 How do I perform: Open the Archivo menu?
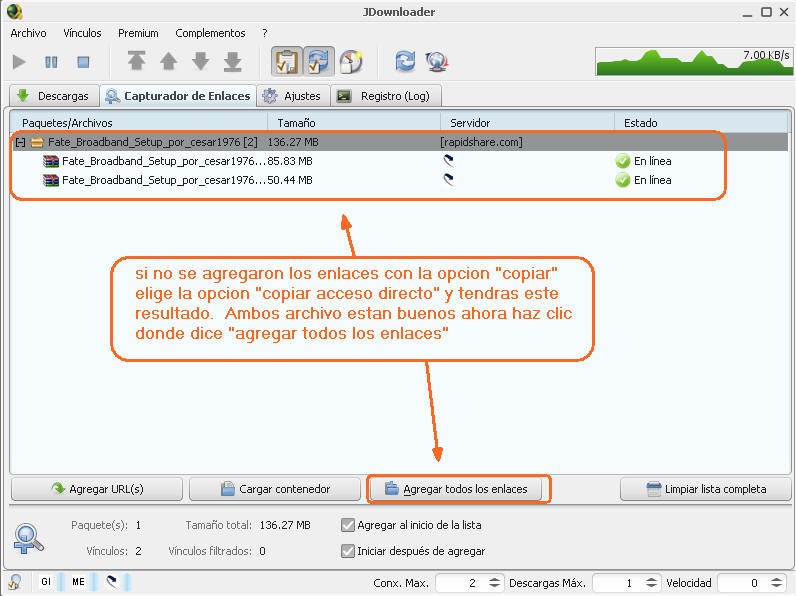(x=28, y=33)
